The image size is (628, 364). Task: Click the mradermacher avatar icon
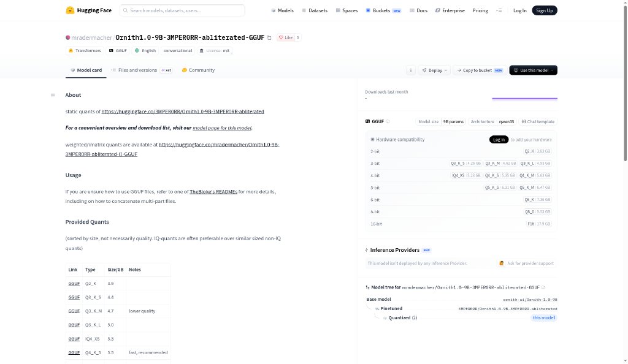pyautogui.click(x=67, y=37)
